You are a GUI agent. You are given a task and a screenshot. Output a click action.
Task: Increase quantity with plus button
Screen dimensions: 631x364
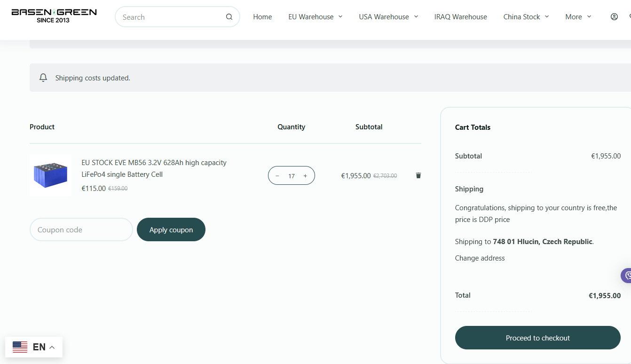tap(305, 176)
